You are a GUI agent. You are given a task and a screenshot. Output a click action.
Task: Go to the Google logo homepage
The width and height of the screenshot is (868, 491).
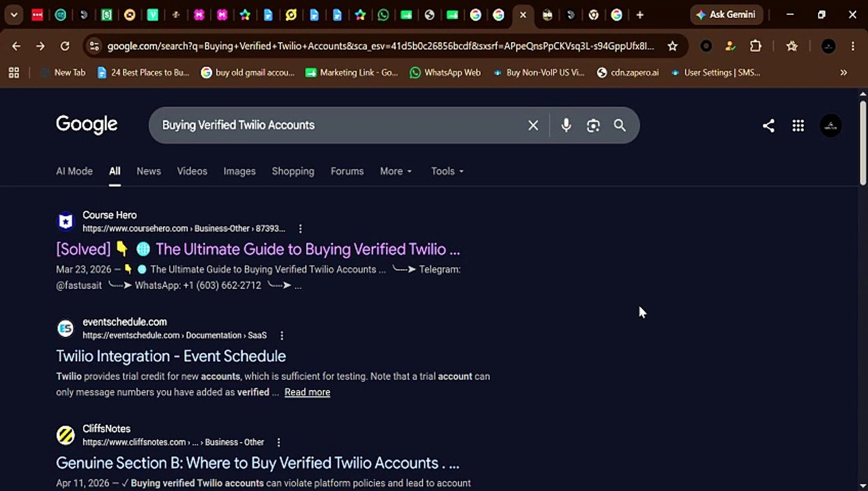click(x=87, y=124)
